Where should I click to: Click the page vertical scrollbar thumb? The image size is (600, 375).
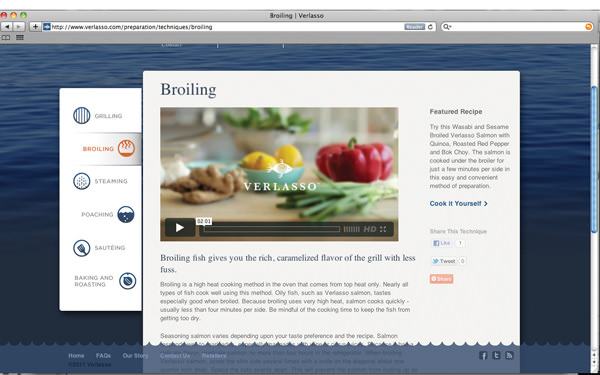coord(594,159)
